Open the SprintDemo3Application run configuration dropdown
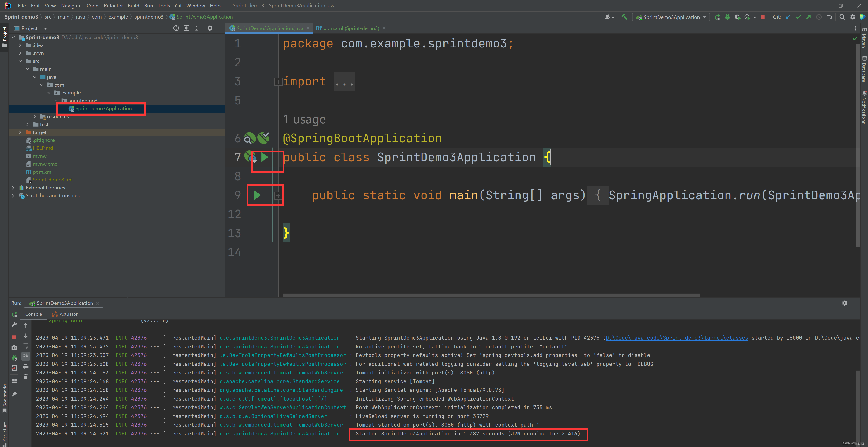Image resolution: width=868 pixels, height=447 pixels. point(671,17)
